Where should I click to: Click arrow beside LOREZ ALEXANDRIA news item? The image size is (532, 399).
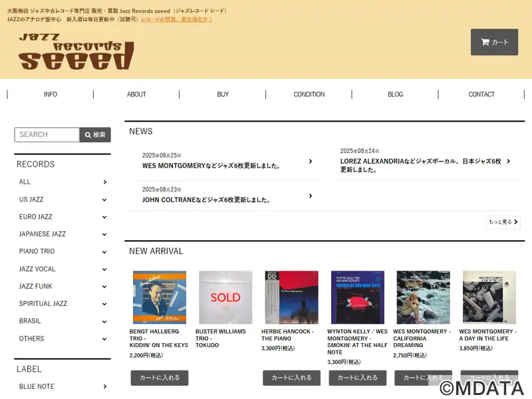508,161
